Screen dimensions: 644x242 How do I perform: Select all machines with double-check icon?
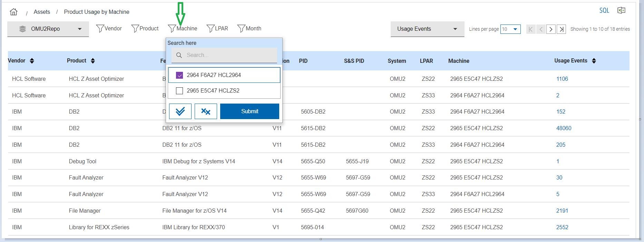coord(180,111)
